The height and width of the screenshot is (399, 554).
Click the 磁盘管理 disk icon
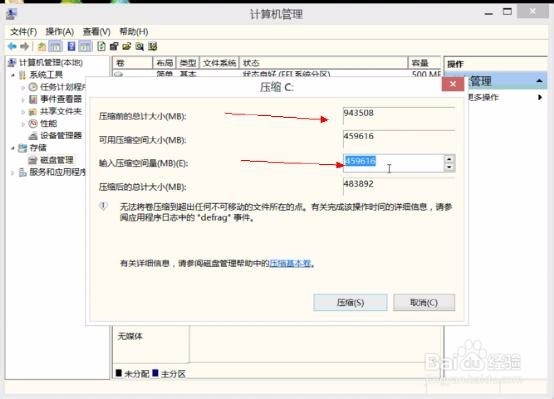(x=33, y=160)
